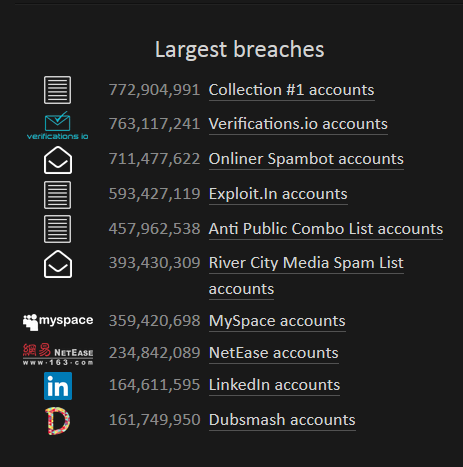Open the Dubsmash accounts link

coord(282,420)
